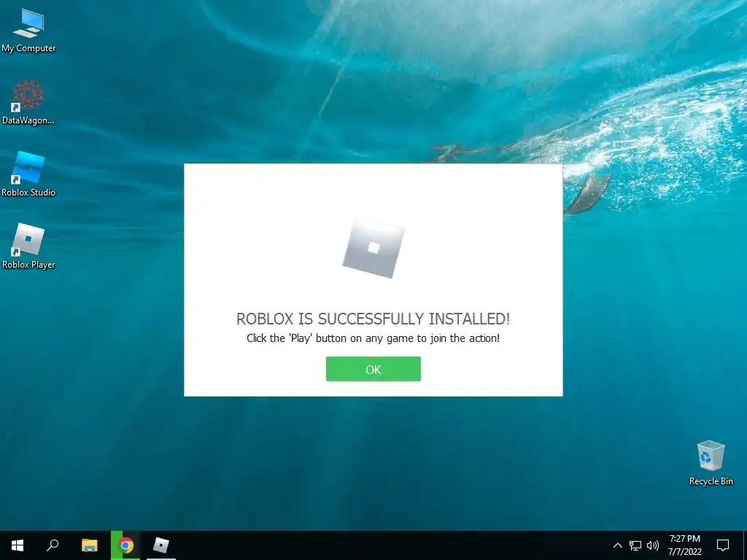Click the "Click the 'Play' button" message text

click(373, 338)
